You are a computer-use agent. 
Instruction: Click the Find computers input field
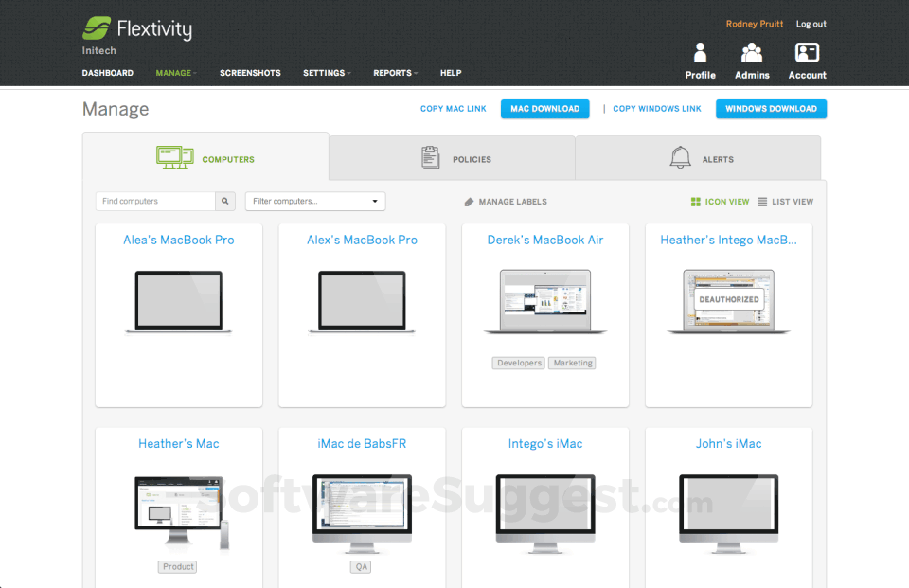click(x=151, y=201)
